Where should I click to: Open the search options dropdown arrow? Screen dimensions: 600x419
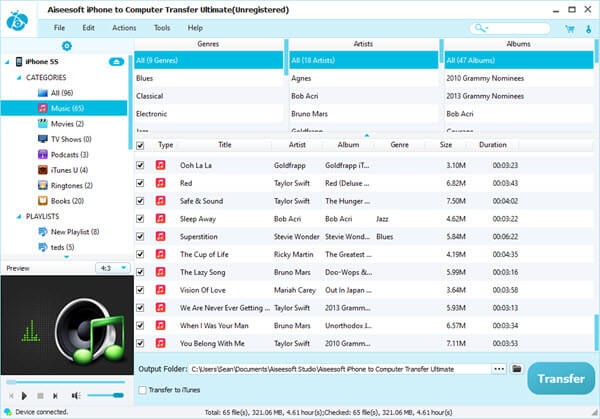487,28
